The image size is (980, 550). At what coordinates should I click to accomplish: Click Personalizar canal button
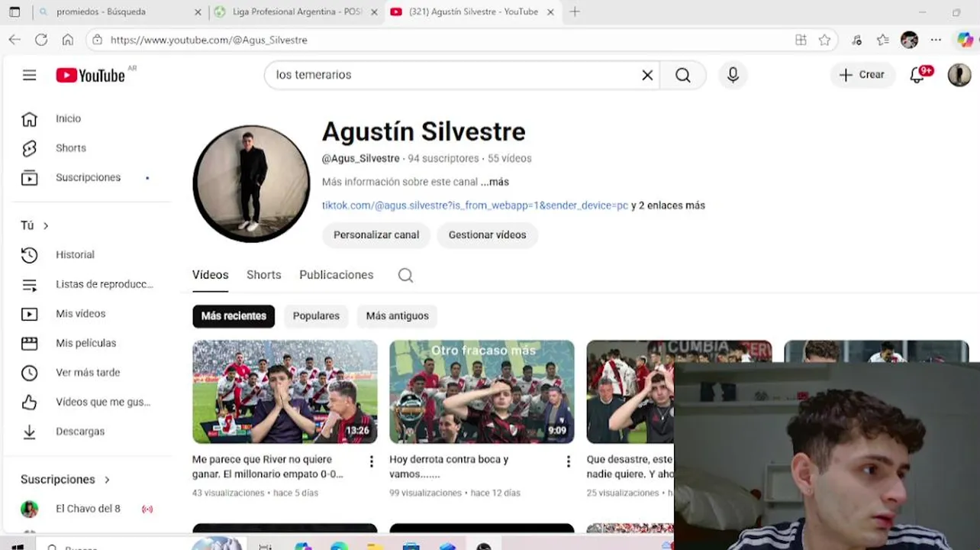(x=376, y=235)
